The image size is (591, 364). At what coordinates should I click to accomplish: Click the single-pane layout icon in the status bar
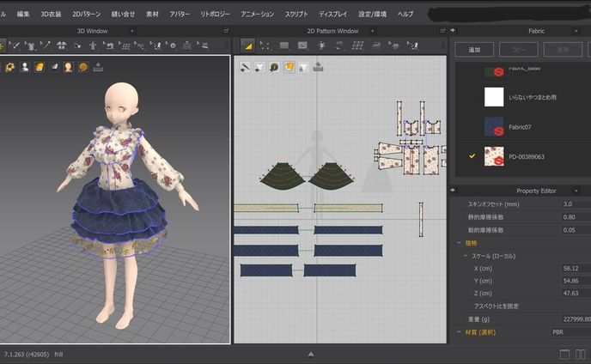pyautogui.click(x=564, y=355)
